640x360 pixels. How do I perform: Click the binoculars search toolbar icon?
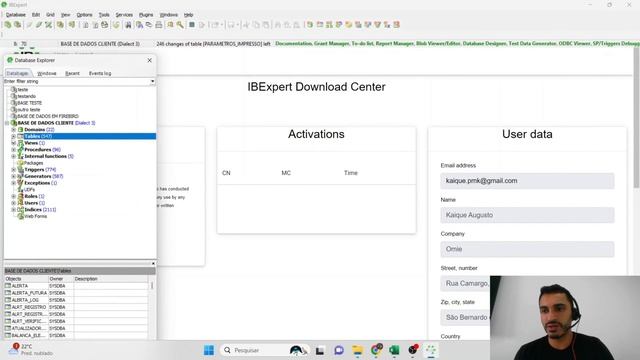[128, 25]
